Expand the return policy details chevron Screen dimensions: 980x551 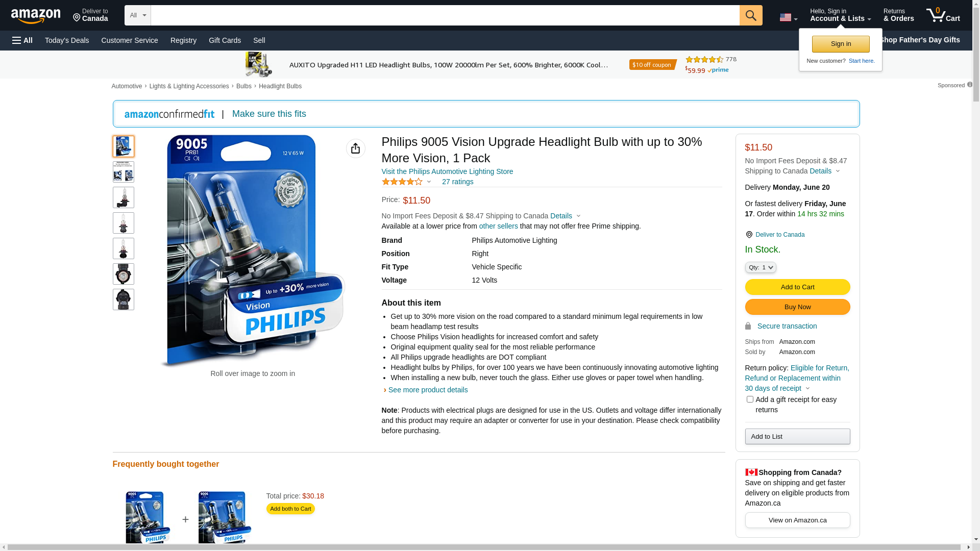point(807,389)
